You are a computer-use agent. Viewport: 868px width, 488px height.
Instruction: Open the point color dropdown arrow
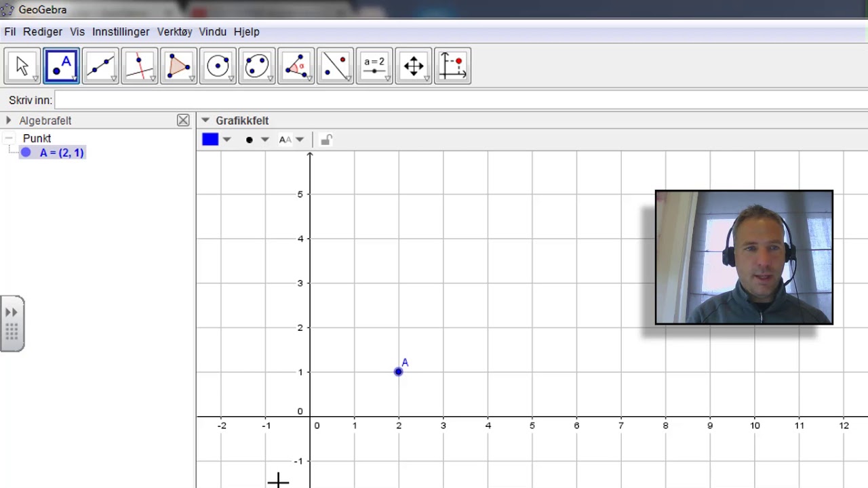point(226,140)
